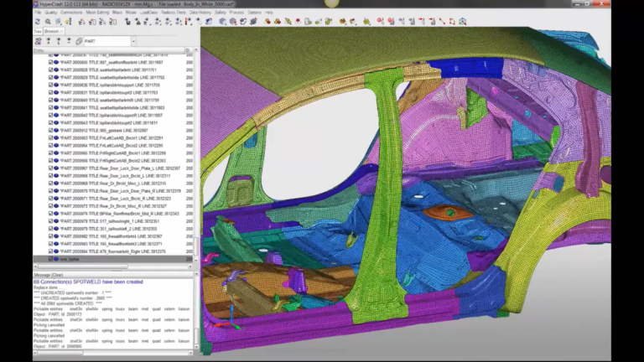Select row PART 2000840 seatbeltbpillarbrktR
The width and height of the screenshot is (644, 362).
pos(113,101)
